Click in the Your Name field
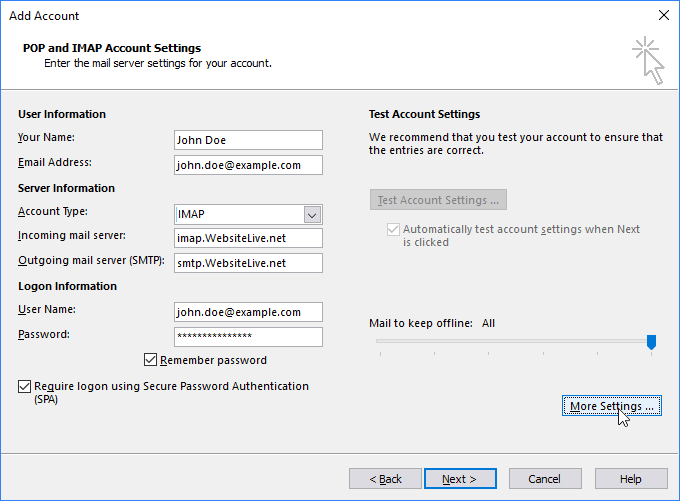 click(x=248, y=140)
